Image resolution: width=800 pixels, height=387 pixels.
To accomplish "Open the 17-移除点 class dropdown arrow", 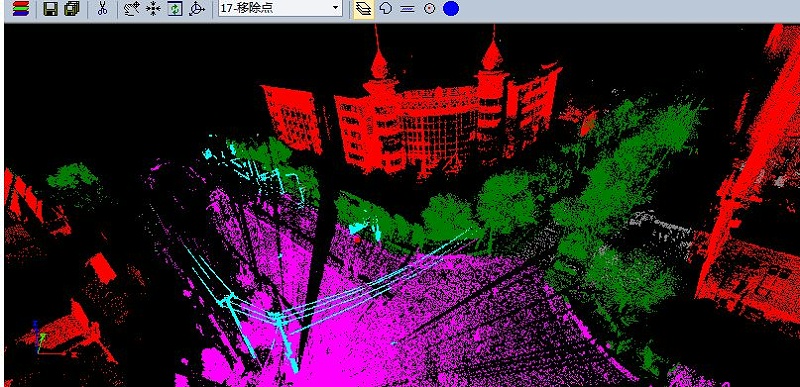I will point(335,8).
